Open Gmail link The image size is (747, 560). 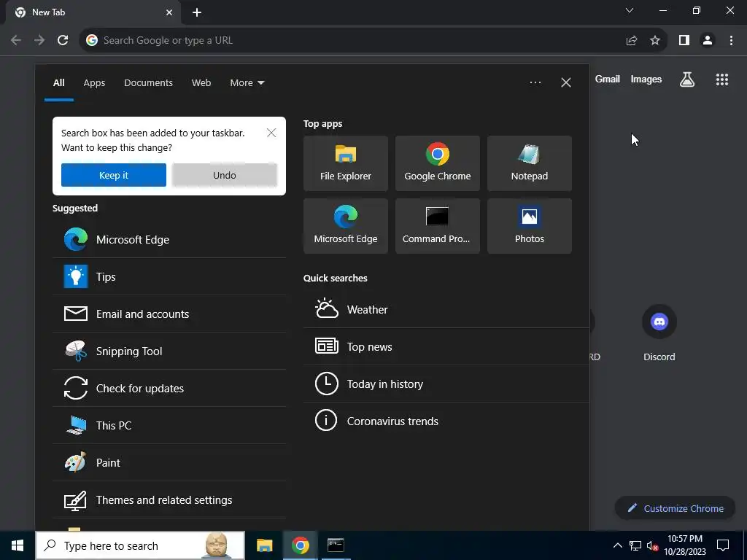point(608,79)
